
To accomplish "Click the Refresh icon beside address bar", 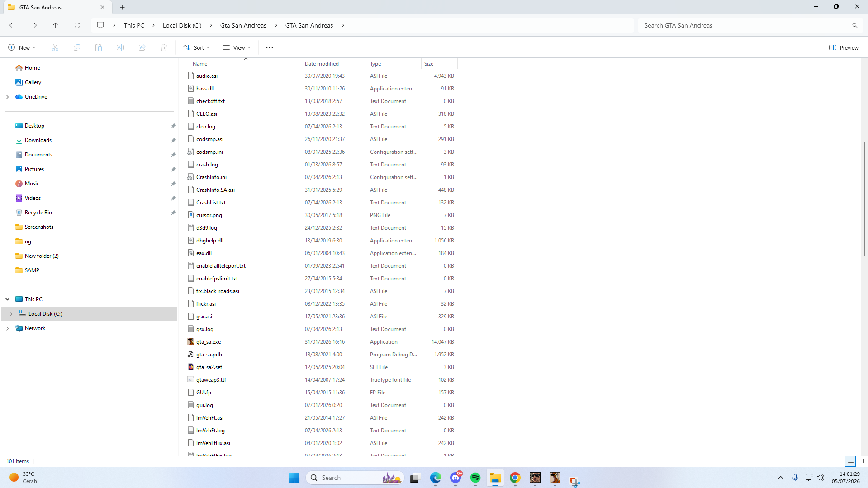I will tap(77, 25).
